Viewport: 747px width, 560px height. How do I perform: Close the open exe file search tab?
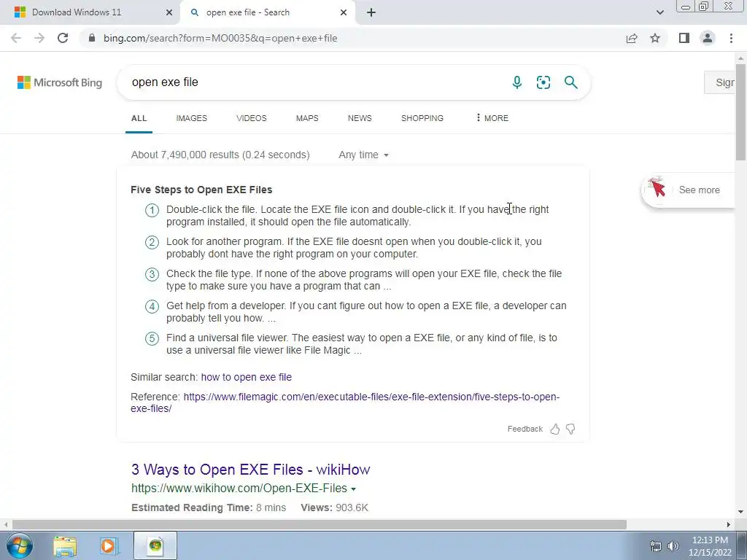[344, 12]
